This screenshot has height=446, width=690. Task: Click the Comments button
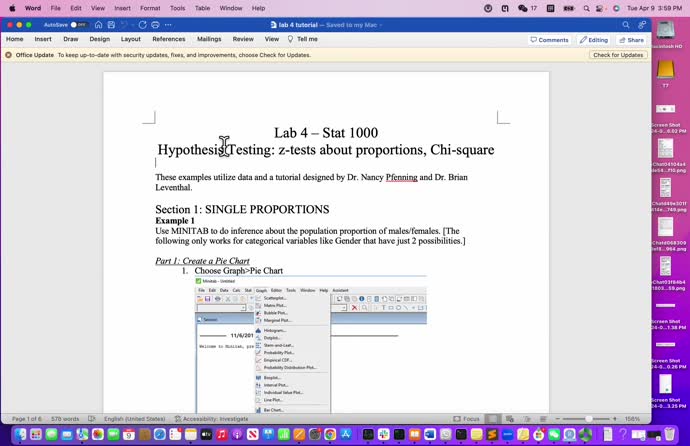[x=549, y=40]
